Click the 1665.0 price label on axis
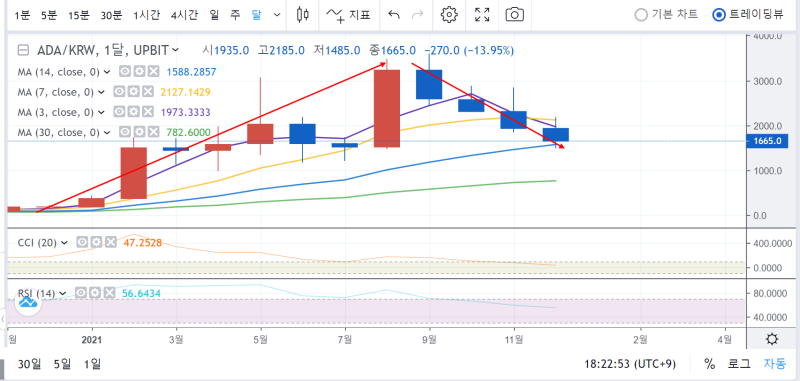800x381 pixels. (767, 141)
